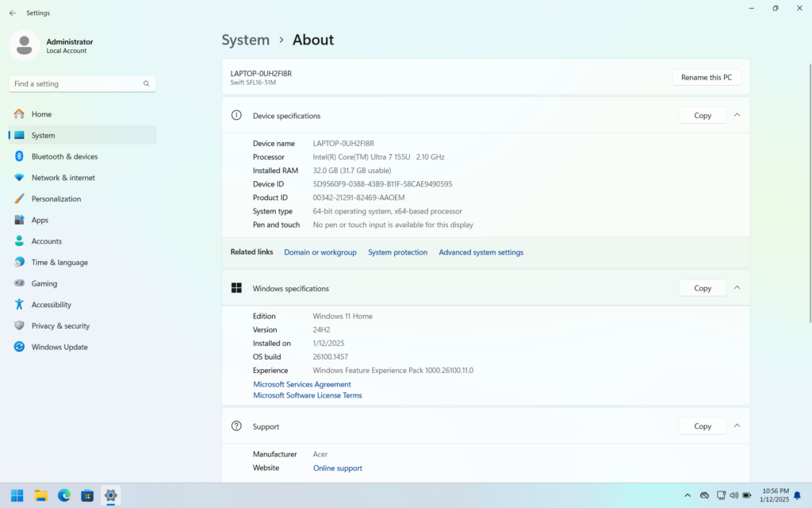This screenshot has width=812, height=508.
Task: Click the volume speaker icon in the tray
Action: click(733, 495)
